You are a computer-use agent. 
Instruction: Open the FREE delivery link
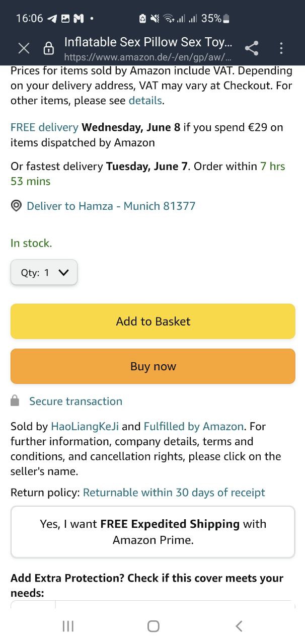click(x=44, y=127)
